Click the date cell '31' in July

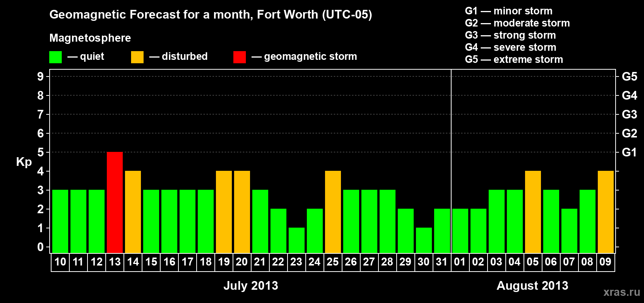442,262
